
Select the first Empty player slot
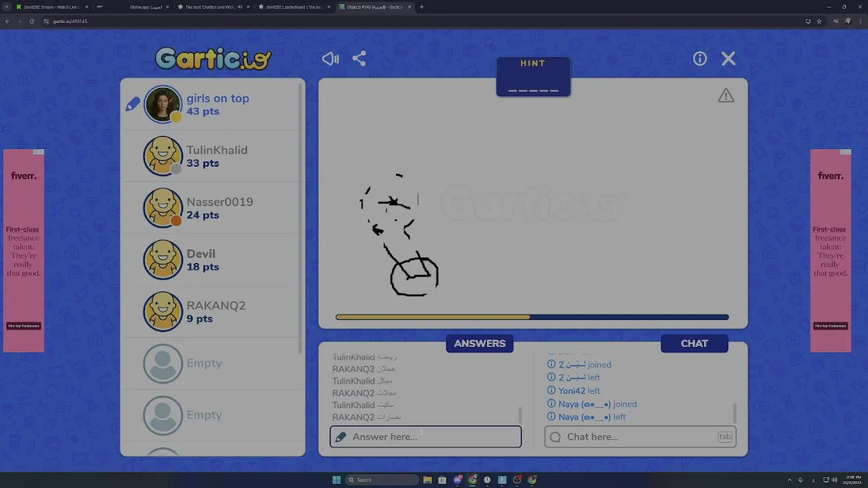pyautogui.click(x=212, y=363)
